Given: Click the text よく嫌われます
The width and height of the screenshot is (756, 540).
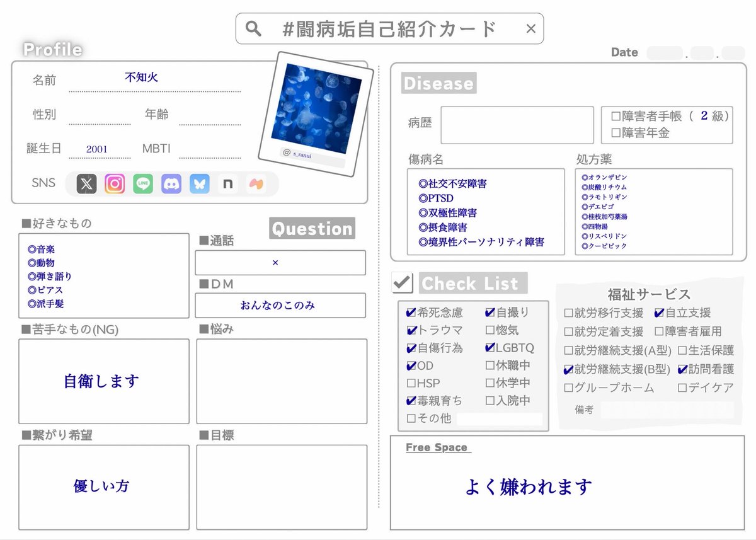Looking at the screenshot, I should [529, 486].
